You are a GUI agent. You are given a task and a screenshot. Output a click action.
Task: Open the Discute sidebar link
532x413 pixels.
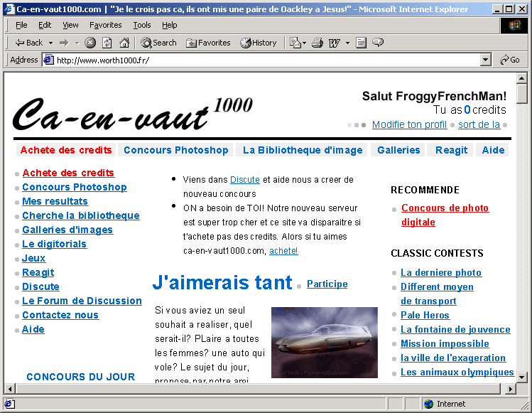pos(40,287)
